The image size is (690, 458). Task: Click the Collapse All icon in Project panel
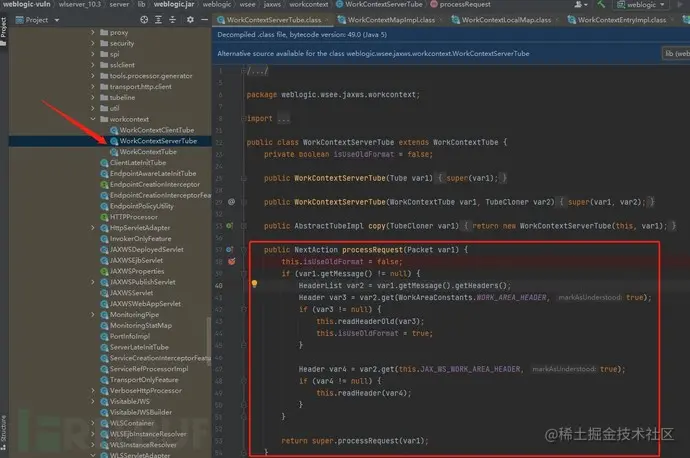[172, 20]
